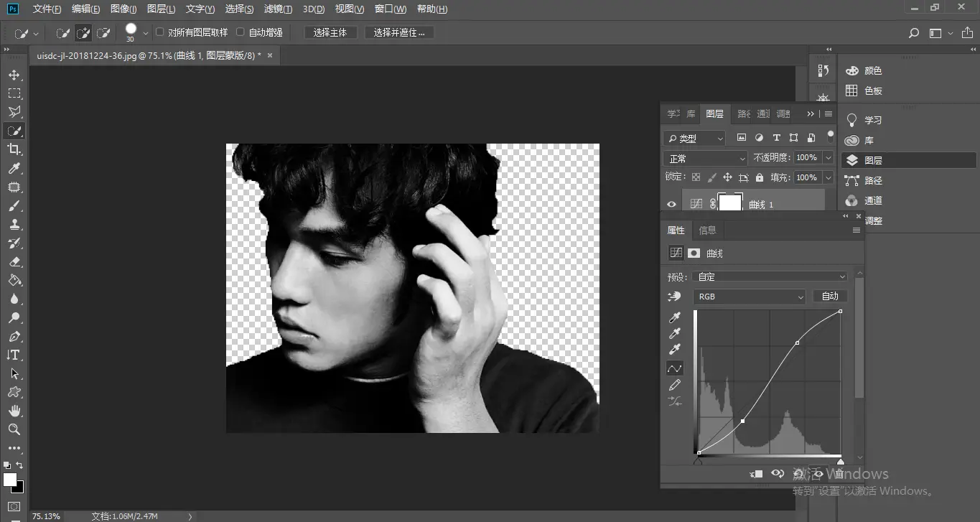Click the search icon in options bar

pos(914,33)
